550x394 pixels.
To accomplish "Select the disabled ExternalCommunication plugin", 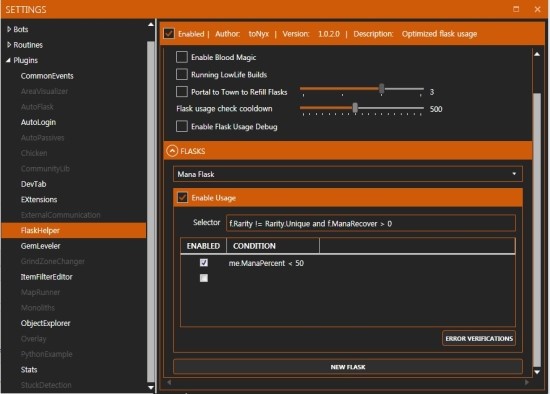I will [60, 215].
